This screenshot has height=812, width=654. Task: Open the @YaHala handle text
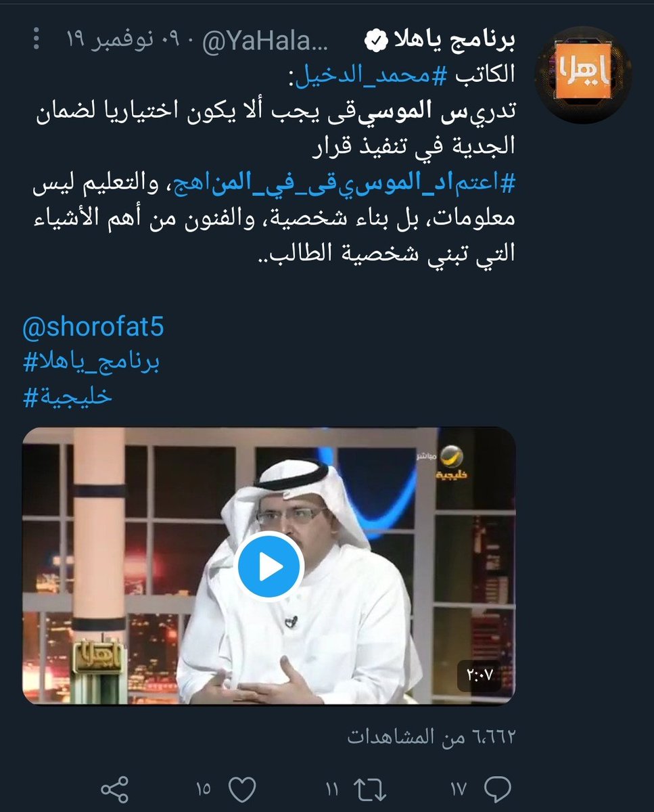(264, 42)
